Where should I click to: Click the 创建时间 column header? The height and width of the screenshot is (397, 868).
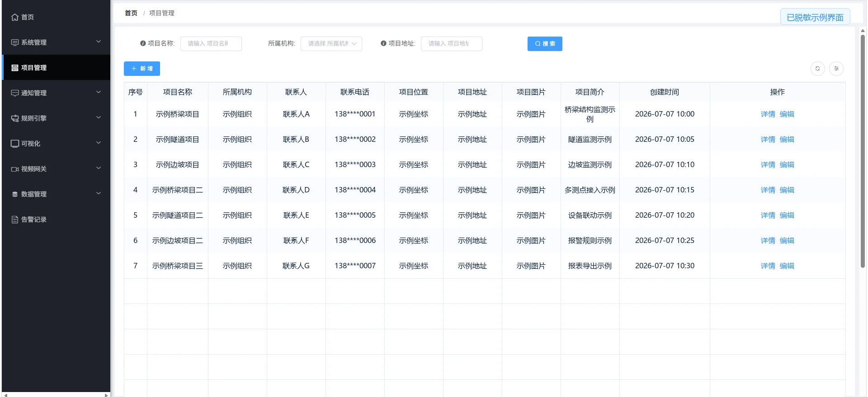pos(665,92)
